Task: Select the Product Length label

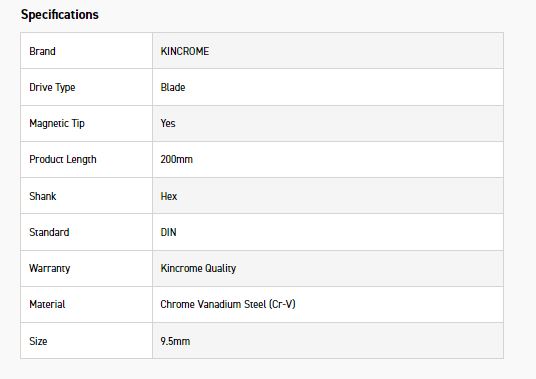Action: coord(63,160)
